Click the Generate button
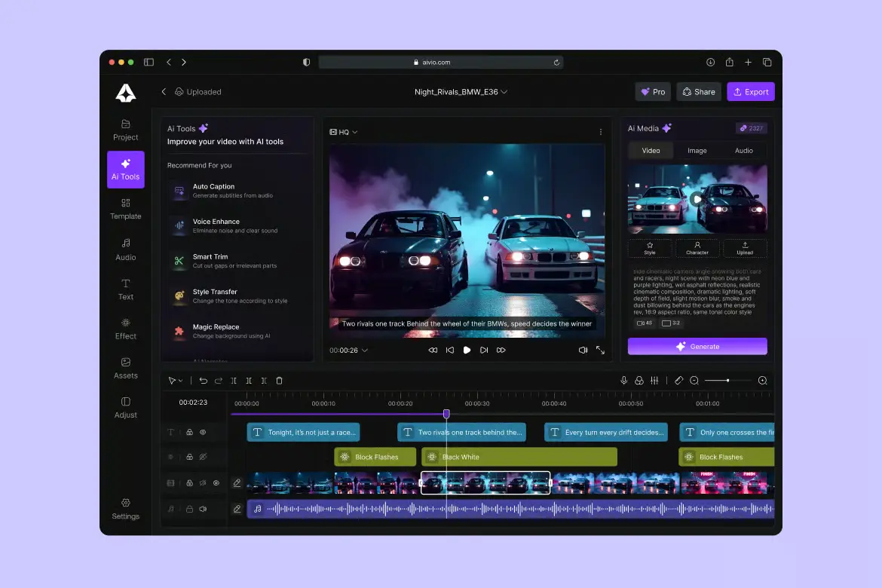Viewport: 882px width, 588px height. tap(697, 347)
